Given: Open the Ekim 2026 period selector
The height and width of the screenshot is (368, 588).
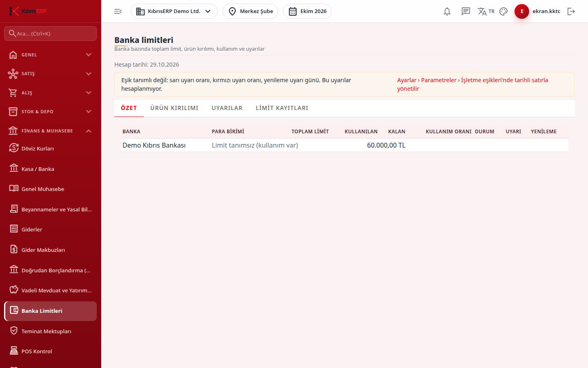Looking at the screenshot, I should pyautogui.click(x=307, y=11).
